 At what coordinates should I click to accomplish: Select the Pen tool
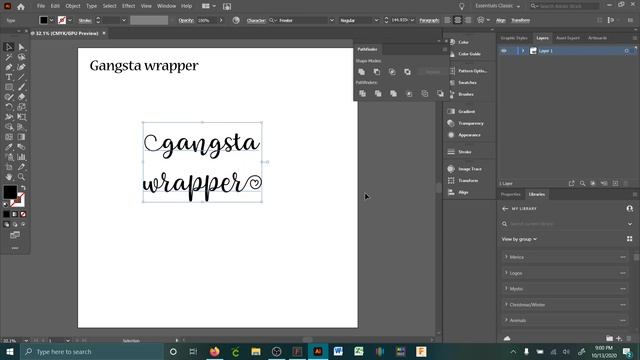[9, 67]
